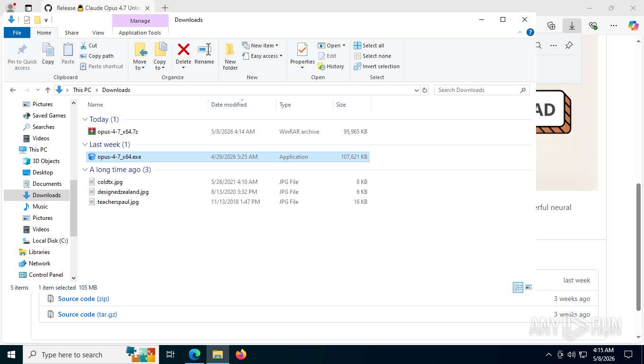Create a New folder
The image size is (644, 364).
(x=230, y=57)
